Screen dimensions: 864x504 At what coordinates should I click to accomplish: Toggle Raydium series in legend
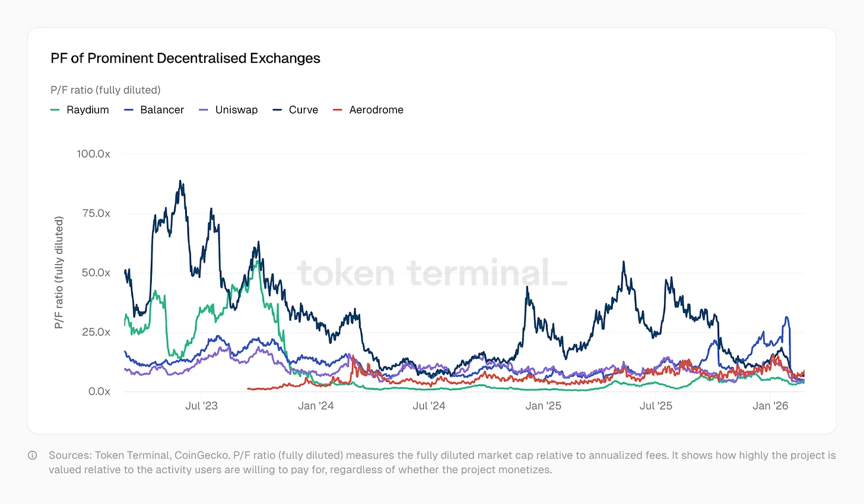tap(80, 110)
